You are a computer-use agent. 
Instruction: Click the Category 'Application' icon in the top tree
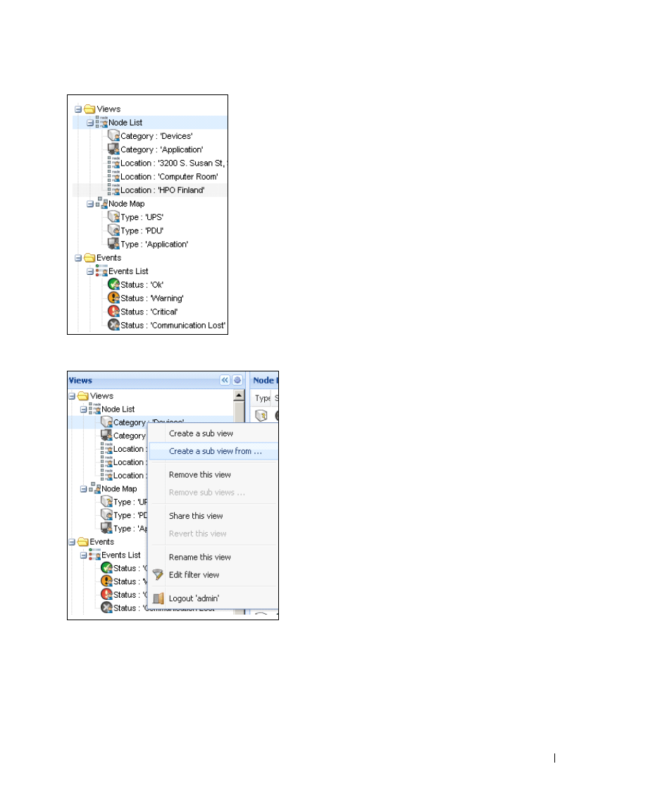tap(113, 149)
